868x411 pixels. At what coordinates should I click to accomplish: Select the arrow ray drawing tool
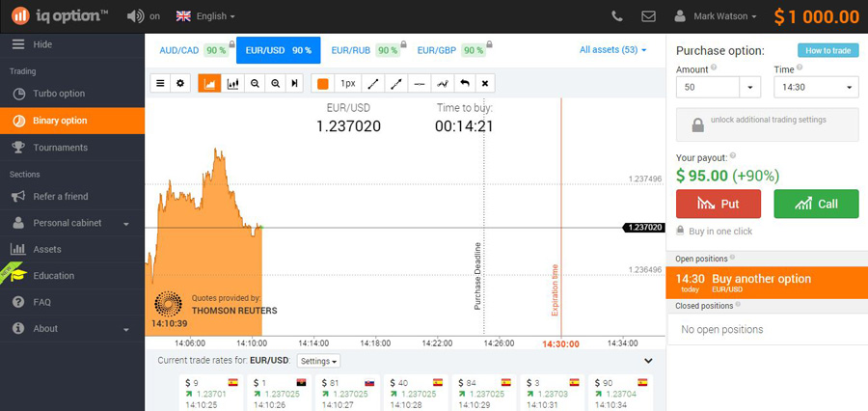tap(396, 83)
